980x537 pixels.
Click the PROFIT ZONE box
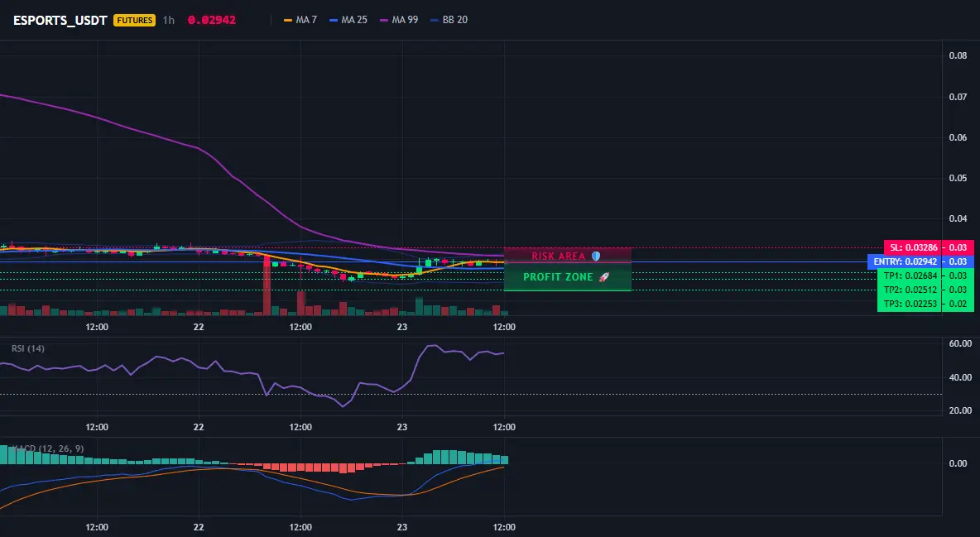568,277
